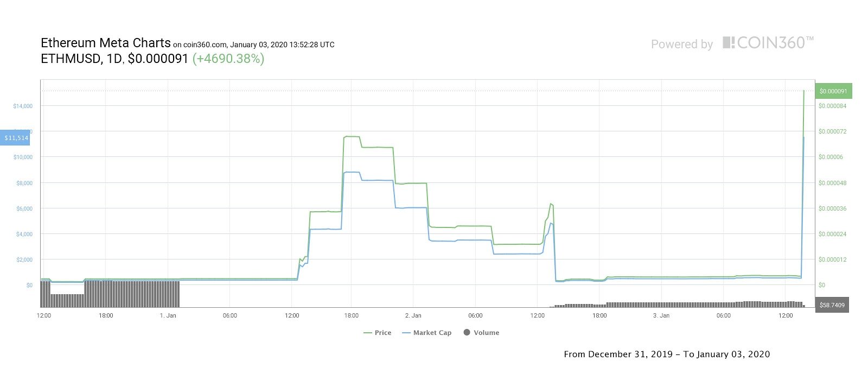Screen dimensions: 868x380
Task: Click the $14,000 left axis label
Action: pos(23,106)
